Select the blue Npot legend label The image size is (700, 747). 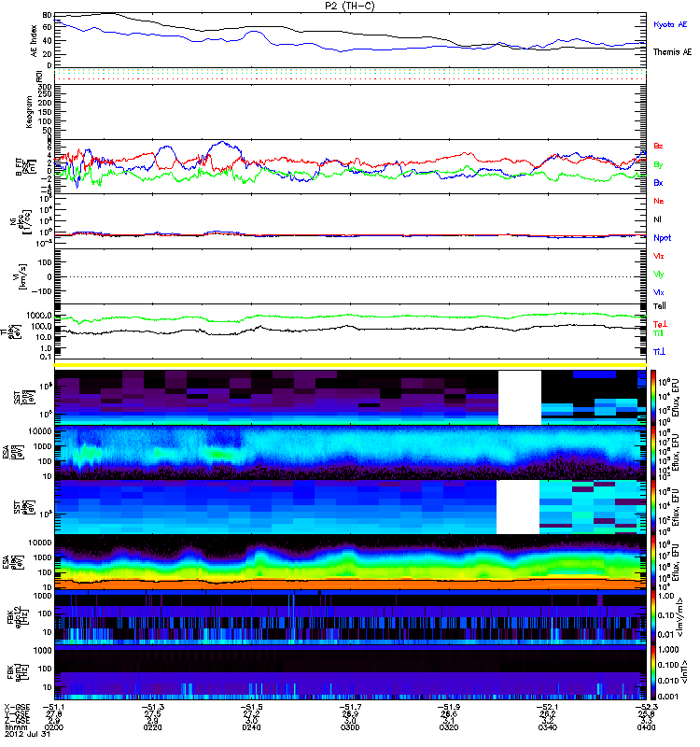662,238
